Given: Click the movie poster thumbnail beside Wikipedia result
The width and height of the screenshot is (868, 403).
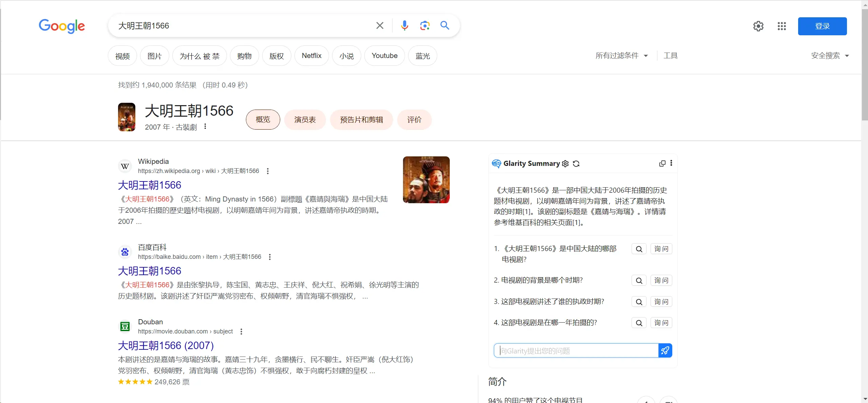Looking at the screenshot, I should [426, 179].
